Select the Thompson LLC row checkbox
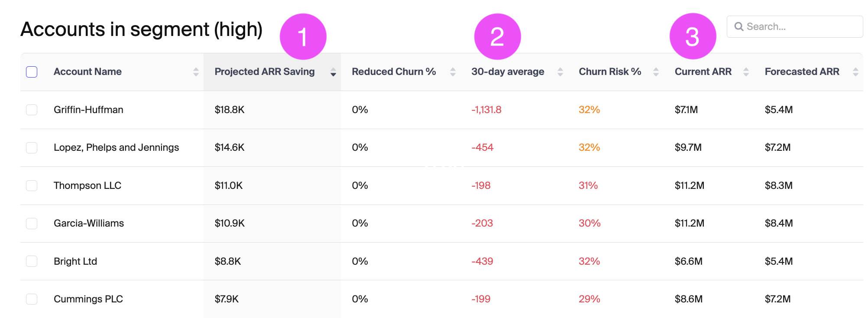This screenshot has width=868, height=318. coord(32,185)
